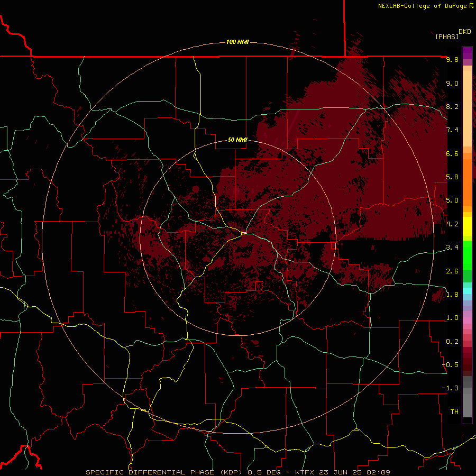Click the 5.8 legend value
This screenshot has width=476, height=476.
[452, 177]
